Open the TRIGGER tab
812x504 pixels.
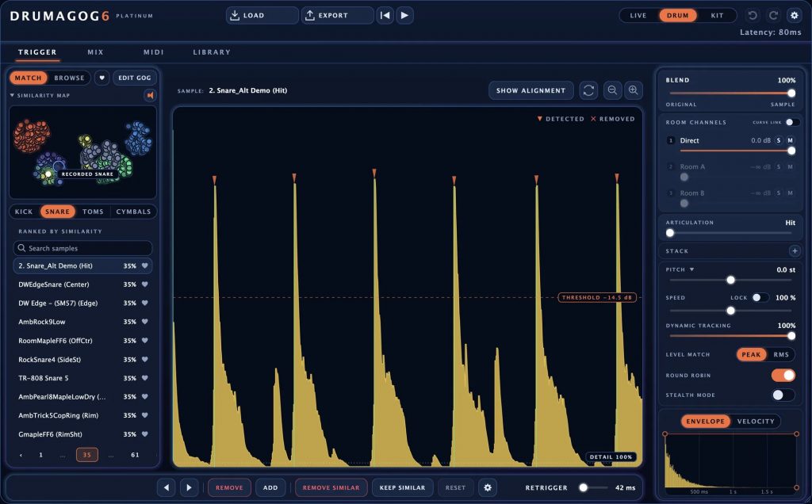37,52
